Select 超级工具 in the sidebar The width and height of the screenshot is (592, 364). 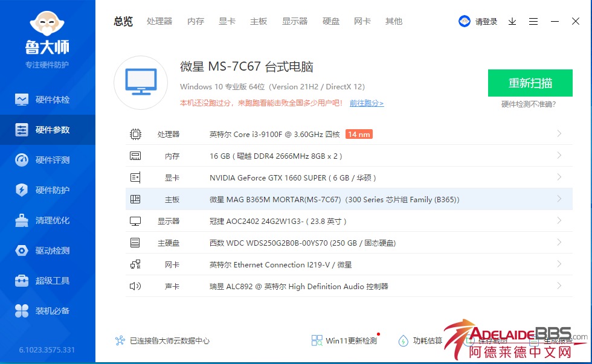pyautogui.click(x=48, y=280)
